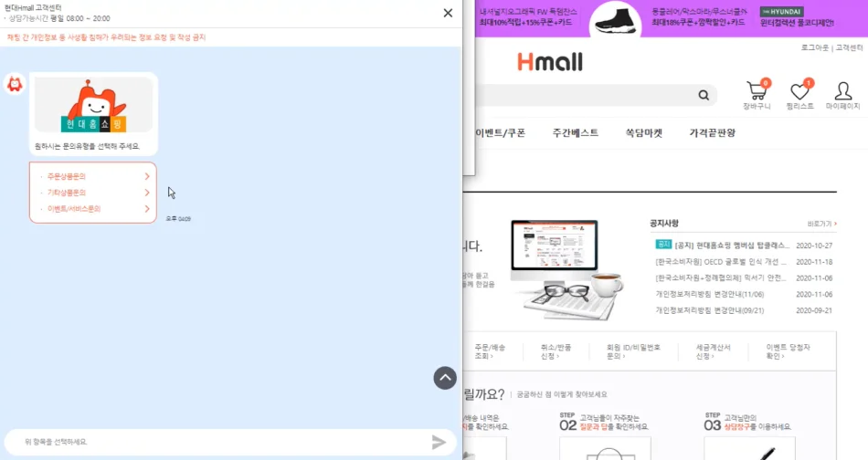
Task: Select the 주문상품문의 inquiry option
Action: (93, 176)
